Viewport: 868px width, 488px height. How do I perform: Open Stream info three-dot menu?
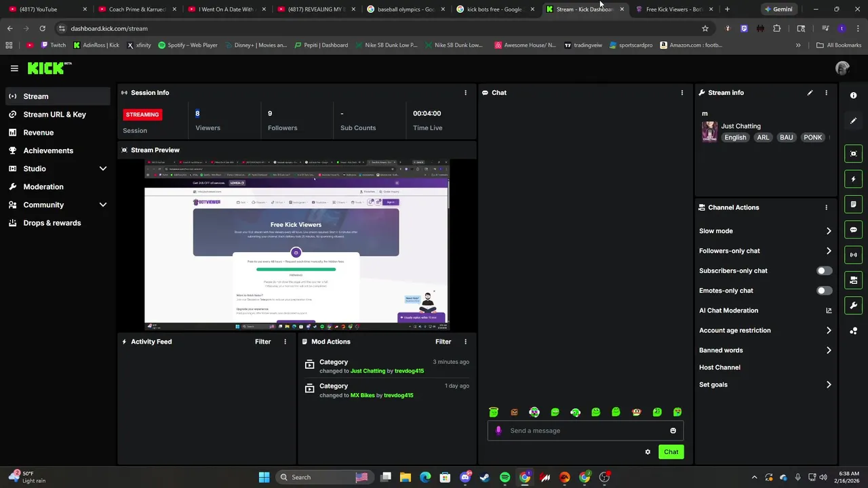pos(826,93)
